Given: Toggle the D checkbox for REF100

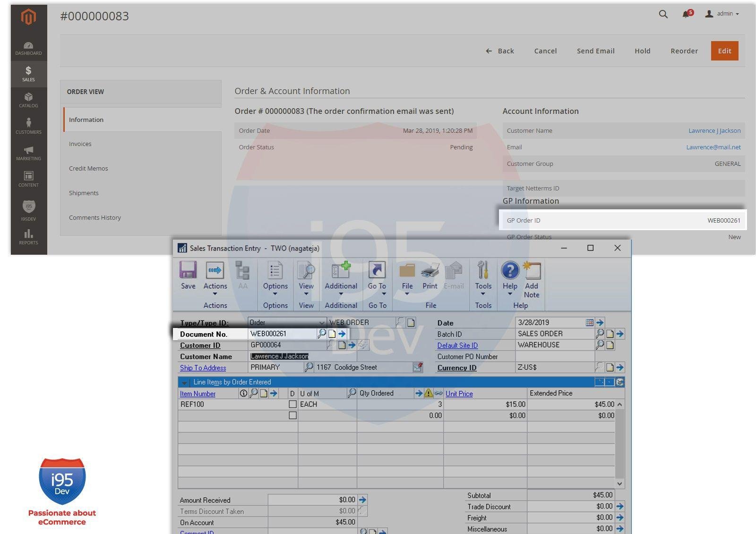Looking at the screenshot, I should click(x=292, y=405).
